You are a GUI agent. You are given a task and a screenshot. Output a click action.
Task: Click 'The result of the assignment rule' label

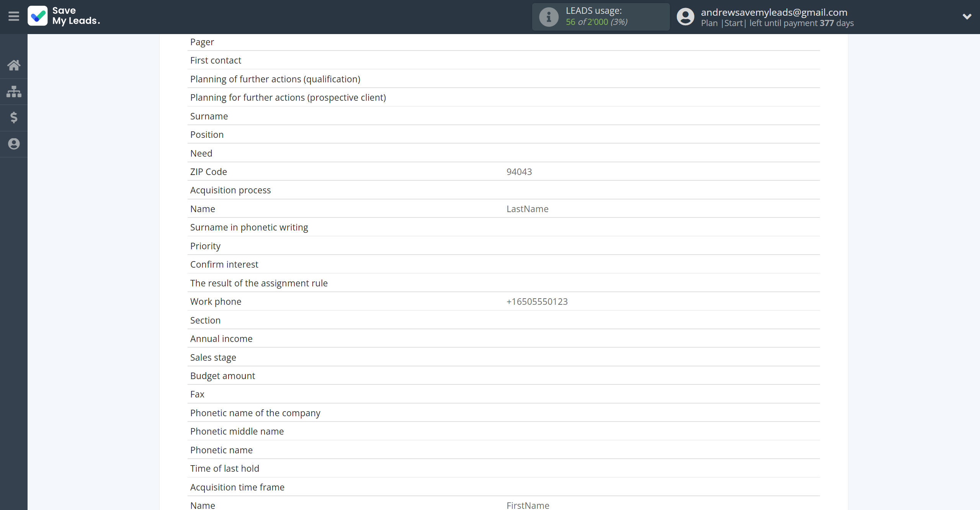click(259, 283)
